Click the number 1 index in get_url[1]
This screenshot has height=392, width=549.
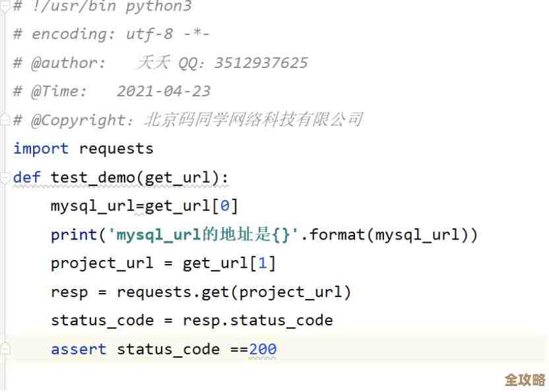[262, 263]
